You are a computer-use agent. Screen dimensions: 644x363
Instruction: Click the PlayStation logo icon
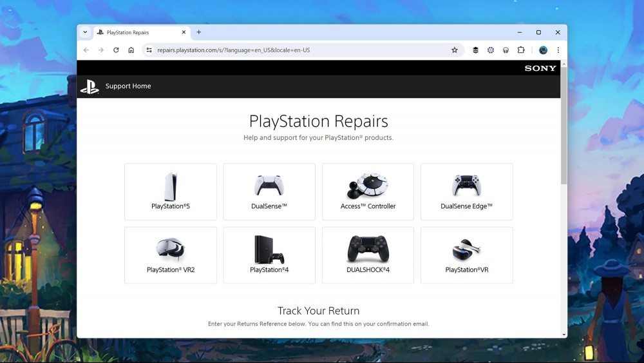pos(90,86)
